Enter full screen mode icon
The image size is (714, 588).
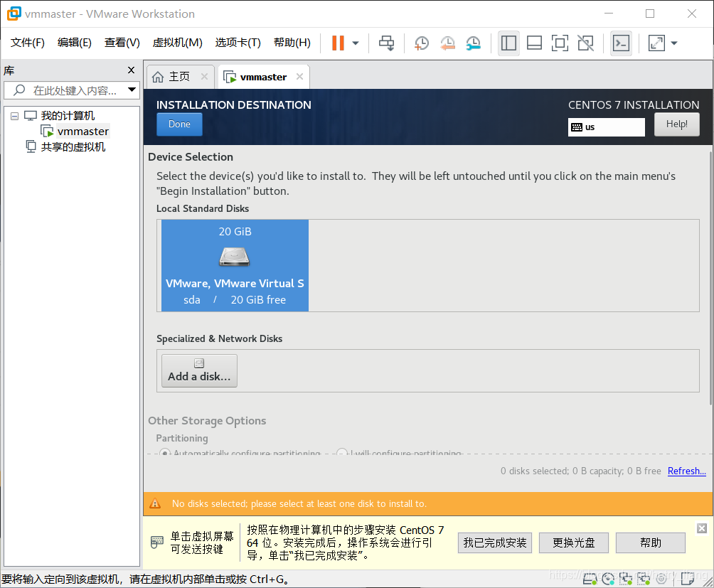[560, 43]
